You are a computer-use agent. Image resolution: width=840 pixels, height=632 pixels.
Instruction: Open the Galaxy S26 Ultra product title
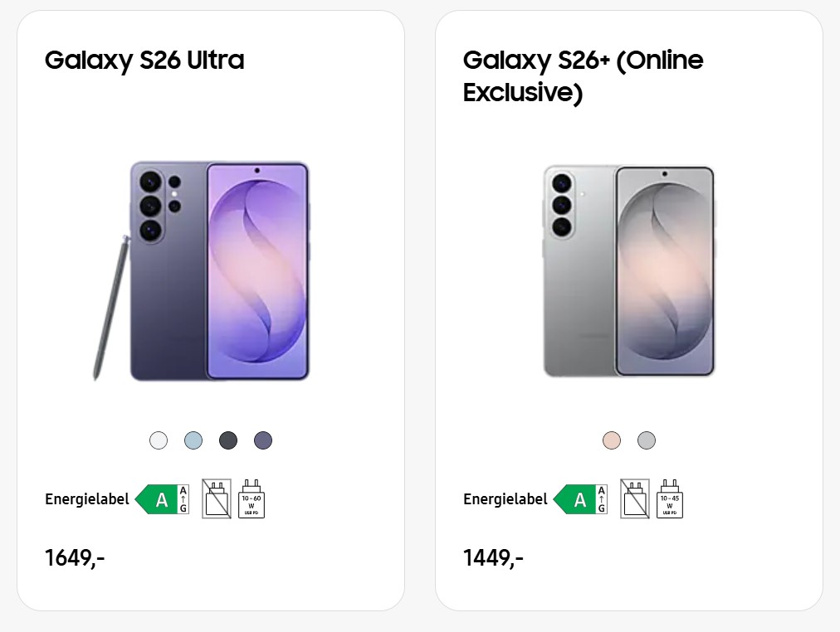tap(144, 61)
